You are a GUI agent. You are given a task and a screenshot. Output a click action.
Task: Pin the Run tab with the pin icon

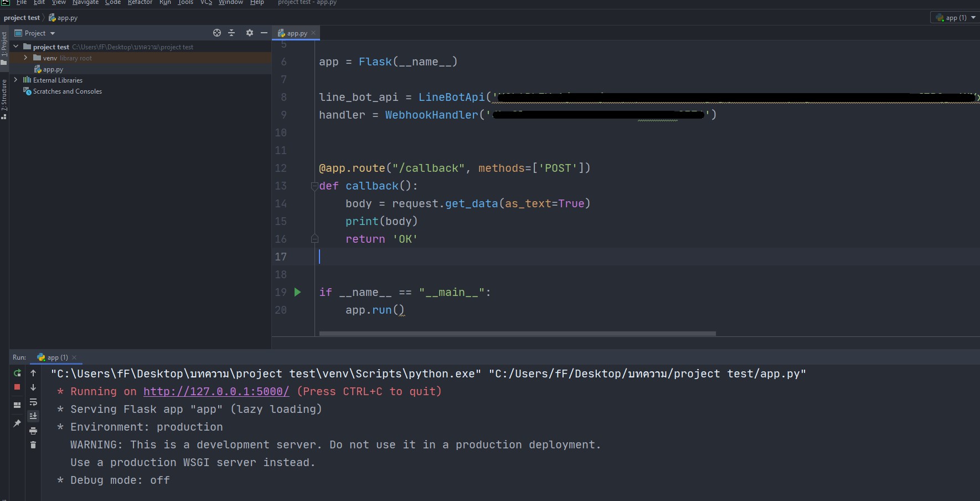click(17, 423)
